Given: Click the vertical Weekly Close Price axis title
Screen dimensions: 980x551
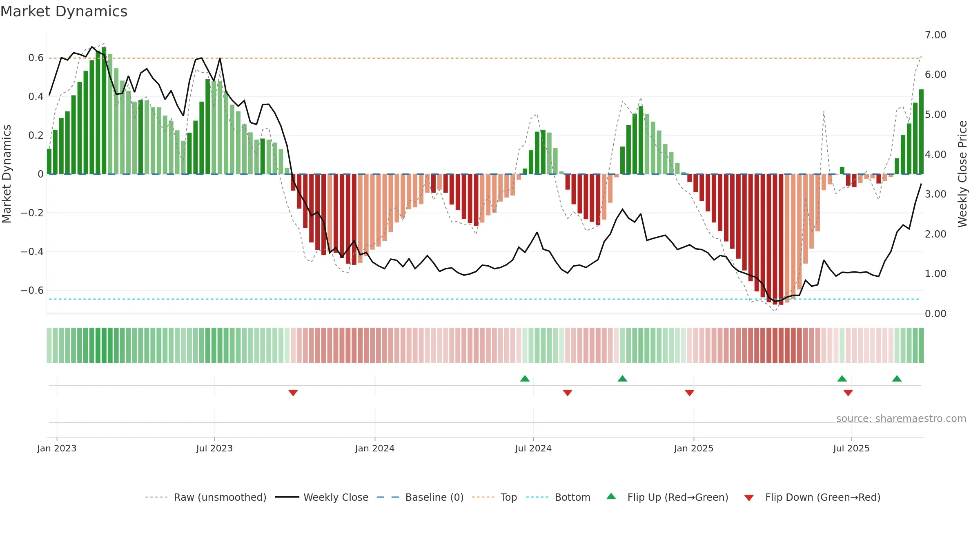Looking at the screenshot, I should [x=963, y=174].
